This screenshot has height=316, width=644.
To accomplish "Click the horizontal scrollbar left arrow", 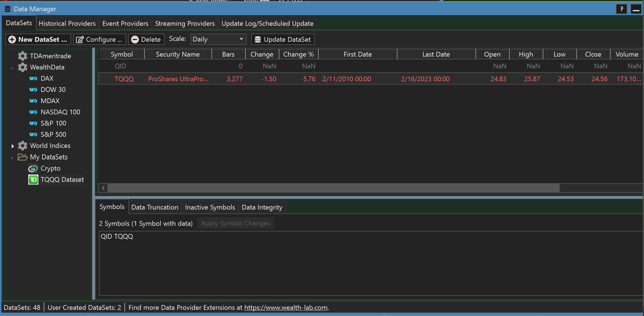I will 103,188.
